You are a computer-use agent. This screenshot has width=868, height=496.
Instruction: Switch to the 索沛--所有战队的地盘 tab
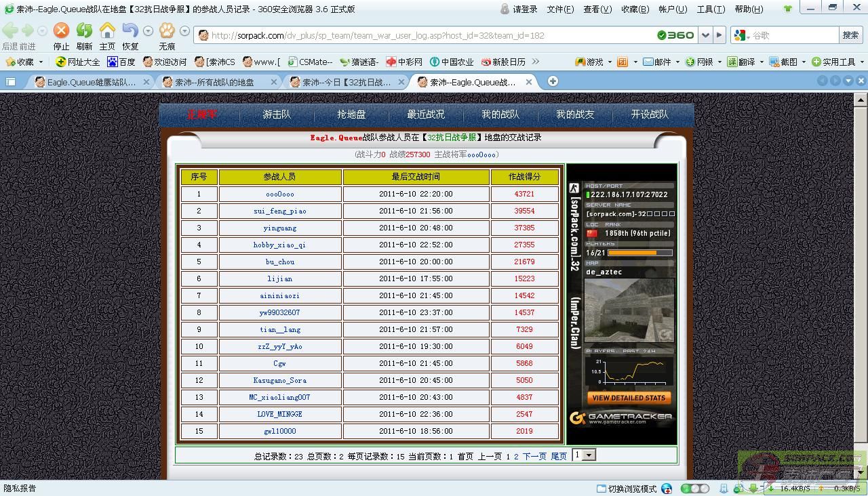point(214,82)
